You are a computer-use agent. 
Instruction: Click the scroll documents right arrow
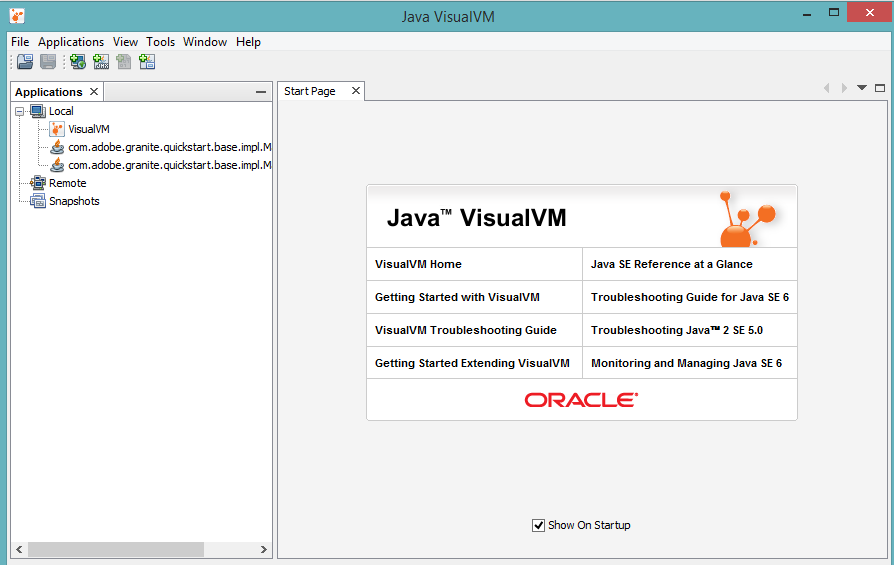tap(844, 88)
